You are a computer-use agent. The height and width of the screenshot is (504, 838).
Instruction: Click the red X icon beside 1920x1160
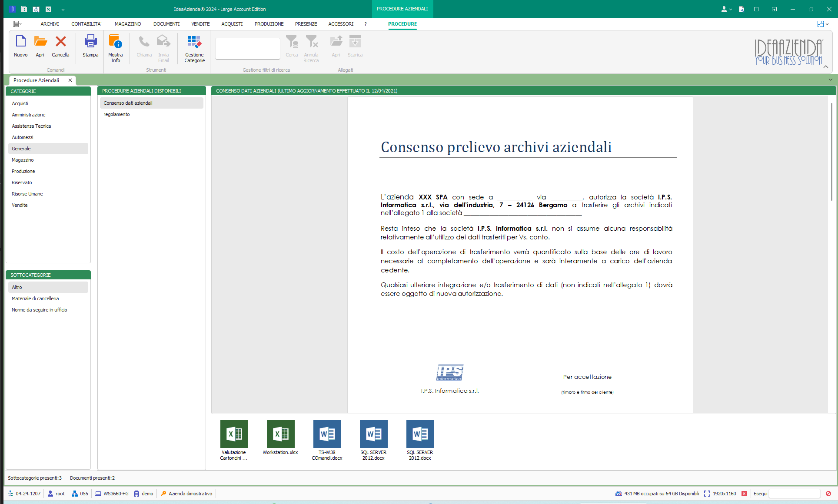click(x=744, y=494)
